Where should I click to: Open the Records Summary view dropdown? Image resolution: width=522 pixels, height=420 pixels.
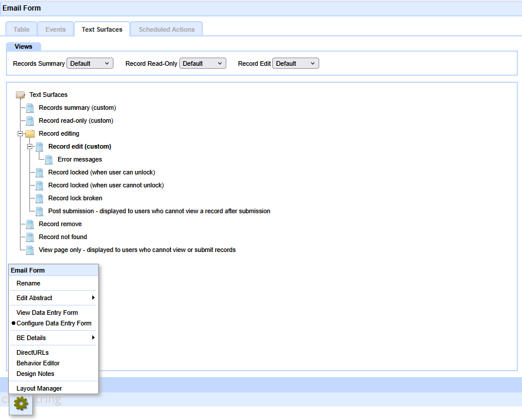coord(90,63)
